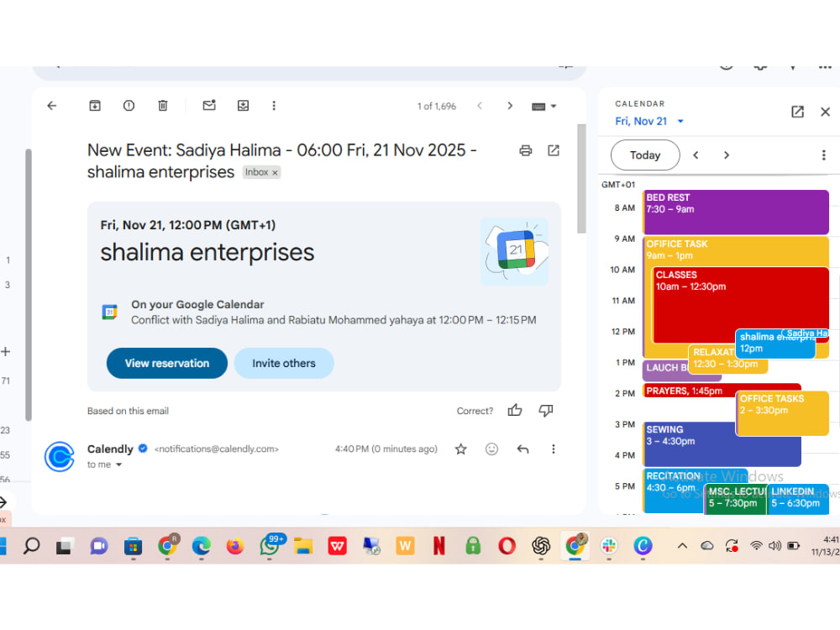Open Netflix from taskbar
840x630 pixels.
click(438, 546)
